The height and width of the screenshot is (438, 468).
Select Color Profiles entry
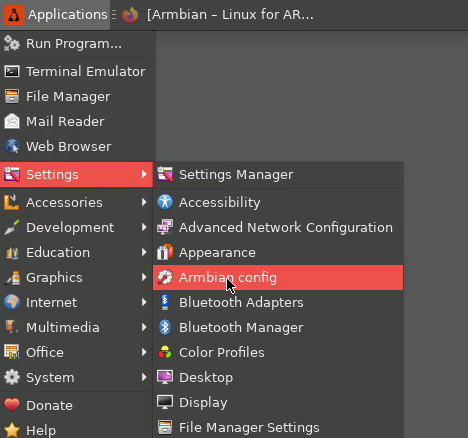point(278,352)
